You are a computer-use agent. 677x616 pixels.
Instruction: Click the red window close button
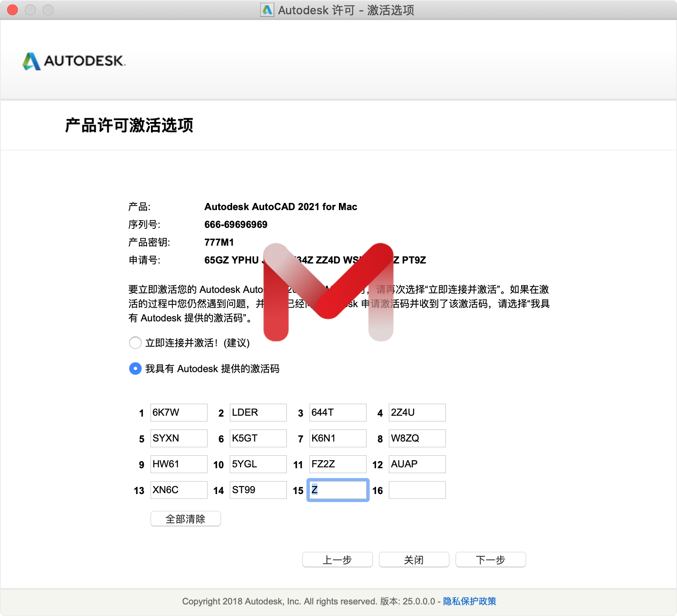12,10
